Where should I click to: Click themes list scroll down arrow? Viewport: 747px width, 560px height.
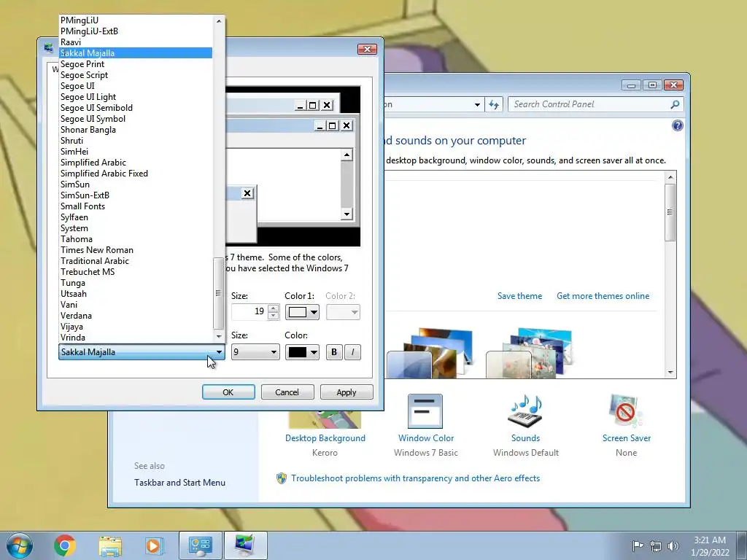click(670, 373)
